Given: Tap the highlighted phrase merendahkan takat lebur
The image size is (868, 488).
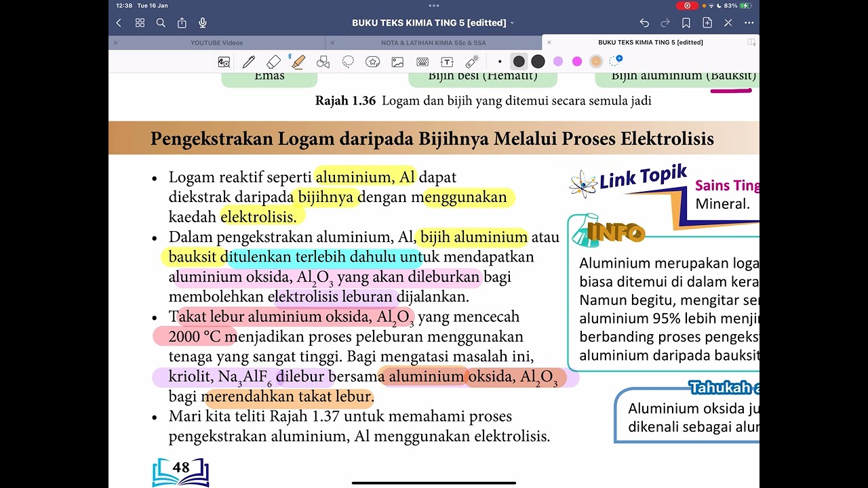Looking at the screenshot, I should point(290,396).
